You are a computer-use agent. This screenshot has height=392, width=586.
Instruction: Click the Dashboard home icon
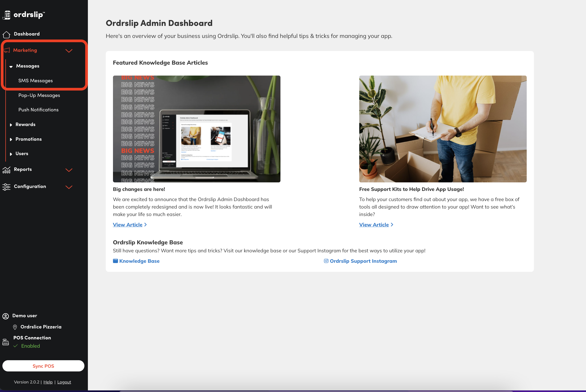(6, 34)
